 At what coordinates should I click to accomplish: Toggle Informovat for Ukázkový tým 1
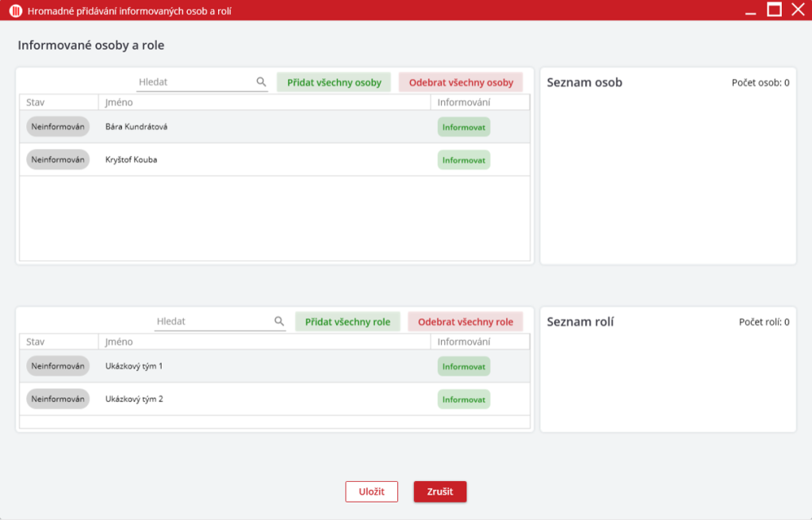tap(464, 366)
